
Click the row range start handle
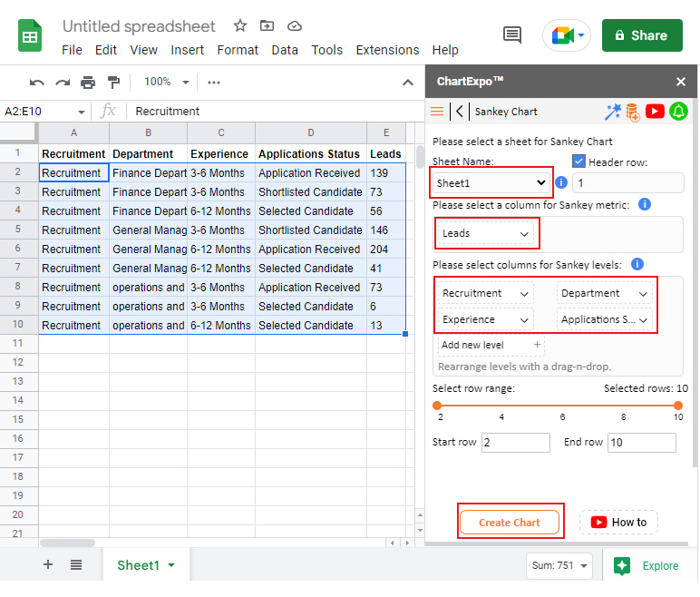[437, 406]
